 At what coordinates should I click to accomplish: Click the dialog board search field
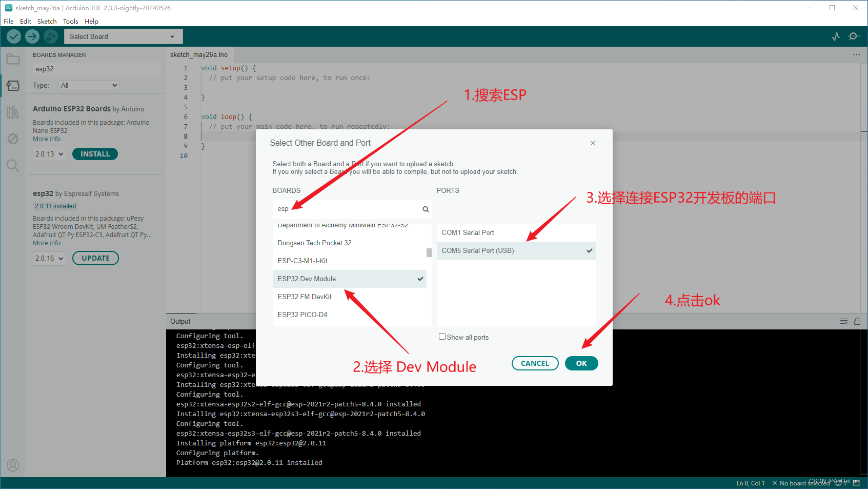(x=352, y=209)
